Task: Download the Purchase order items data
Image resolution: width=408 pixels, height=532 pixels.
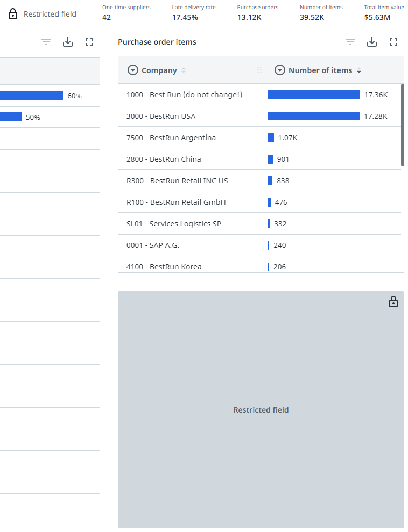Action: point(372,42)
